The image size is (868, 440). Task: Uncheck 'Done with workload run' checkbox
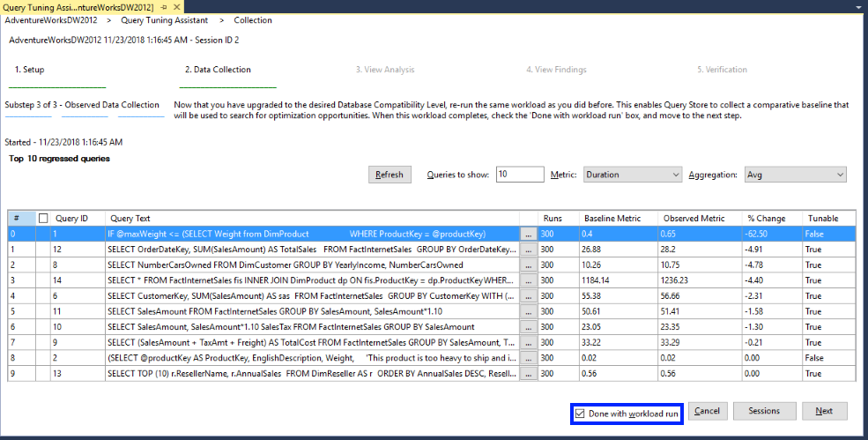click(x=579, y=413)
